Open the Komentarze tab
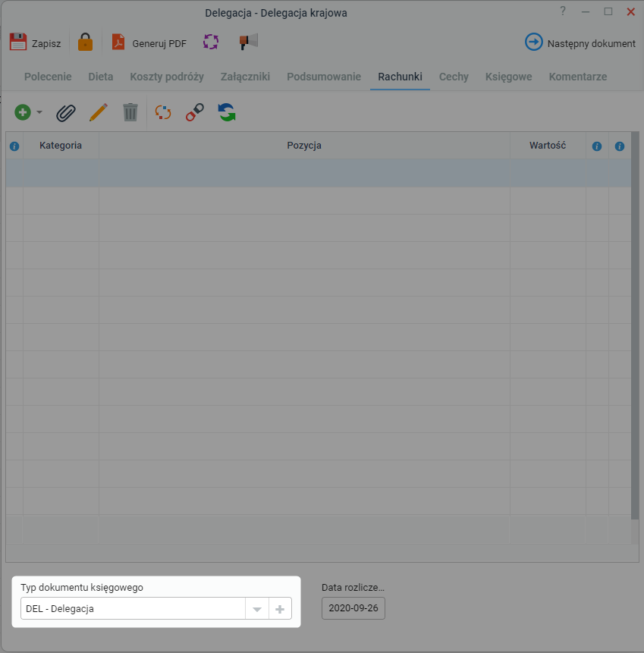644x653 pixels. pyautogui.click(x=578, y=77)
